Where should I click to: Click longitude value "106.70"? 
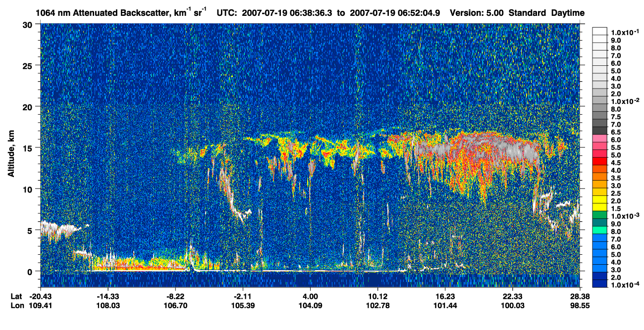coord(175,306)
